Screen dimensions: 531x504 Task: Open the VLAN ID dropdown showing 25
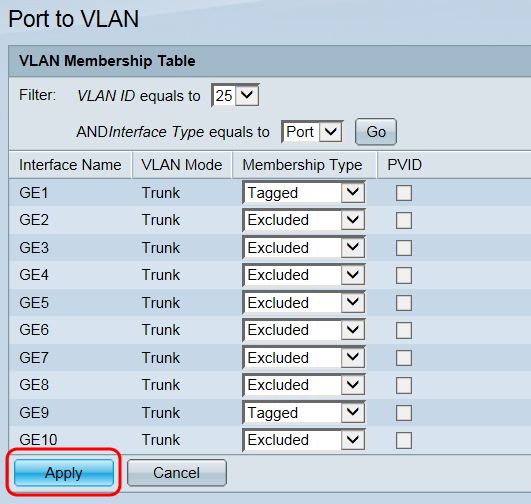(235, 95)
